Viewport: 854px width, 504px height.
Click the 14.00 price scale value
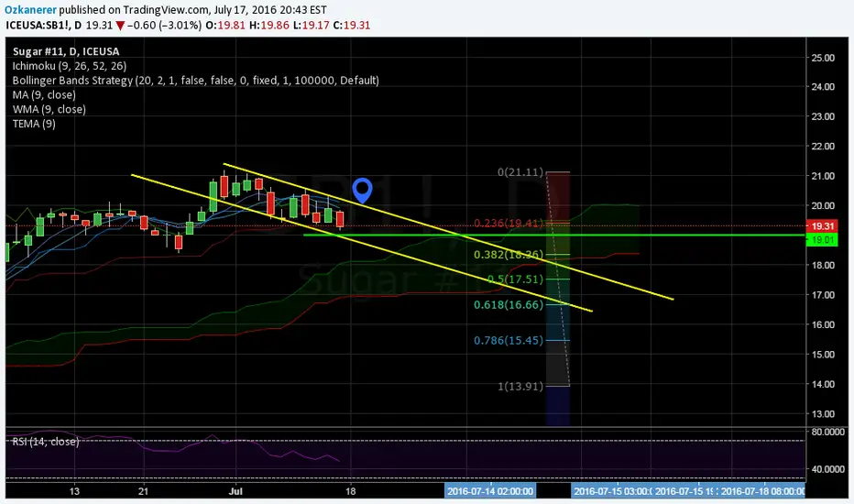(x=823, y=384)
